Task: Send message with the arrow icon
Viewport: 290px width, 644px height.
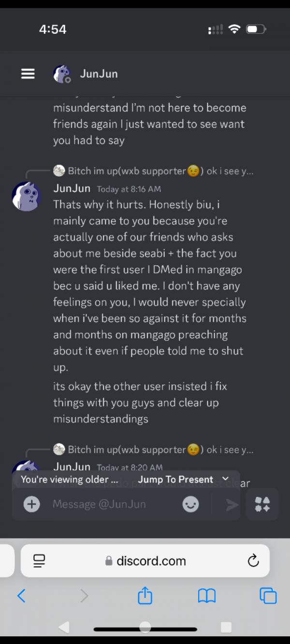Action: [232, 505]
